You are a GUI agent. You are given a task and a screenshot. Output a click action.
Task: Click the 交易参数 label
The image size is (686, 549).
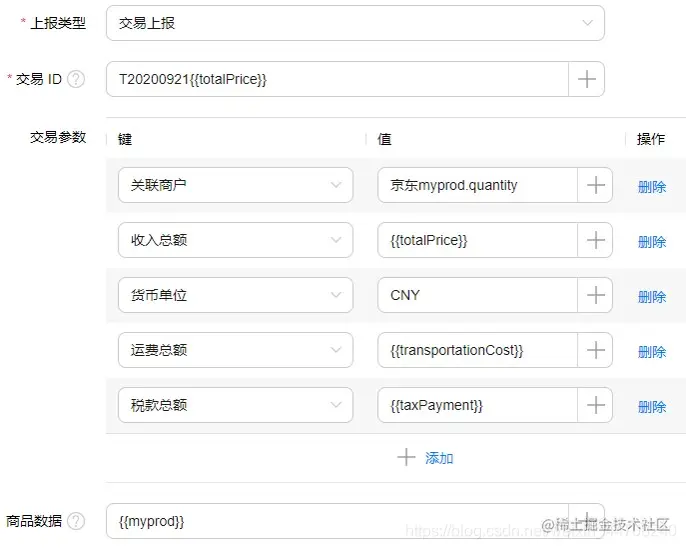click(58, 137)
